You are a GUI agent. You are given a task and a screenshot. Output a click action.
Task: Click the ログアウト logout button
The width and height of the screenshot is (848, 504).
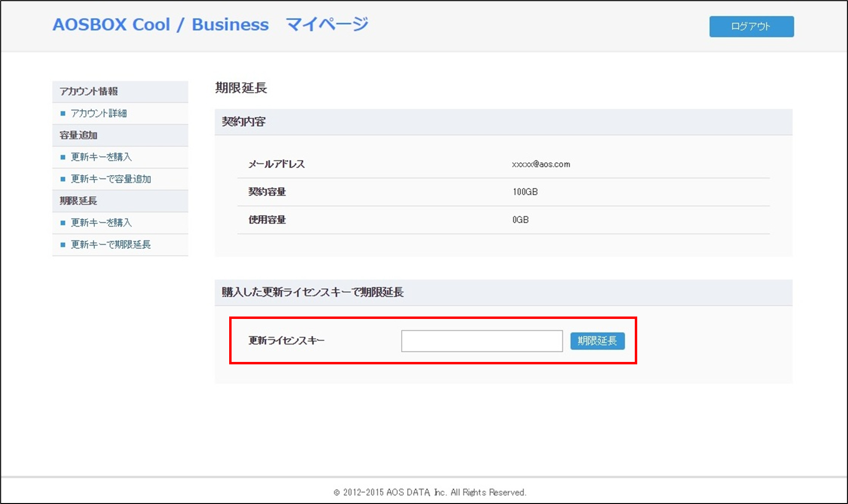click(751, 27)
